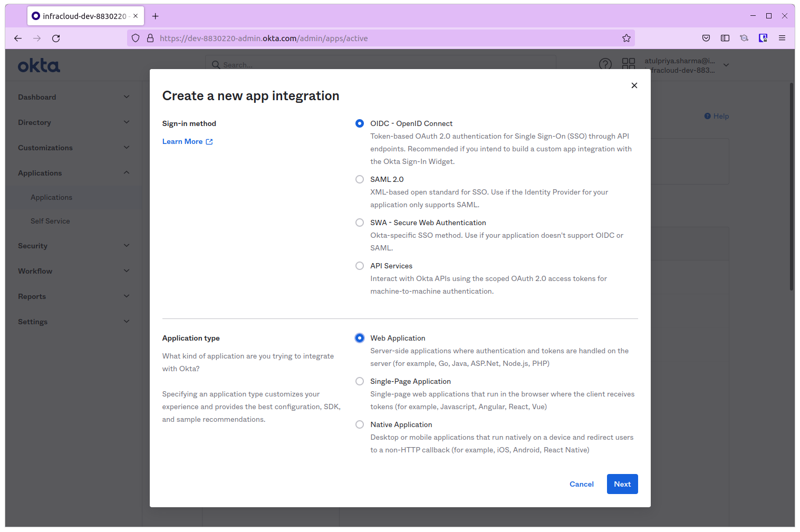Reload the page with the refresh icon
Image resolution: width=800 pixels, height=532 pixels.
56,38
